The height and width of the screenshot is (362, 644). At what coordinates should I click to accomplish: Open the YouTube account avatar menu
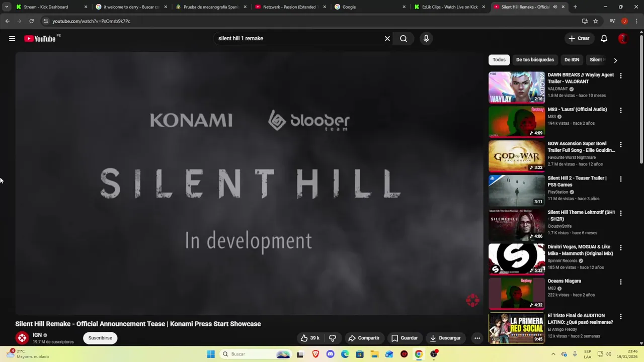[623, 39]
